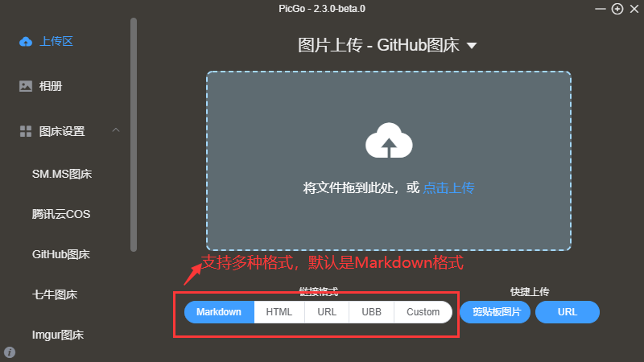Open the info icon at bottom left

[10, 352]
